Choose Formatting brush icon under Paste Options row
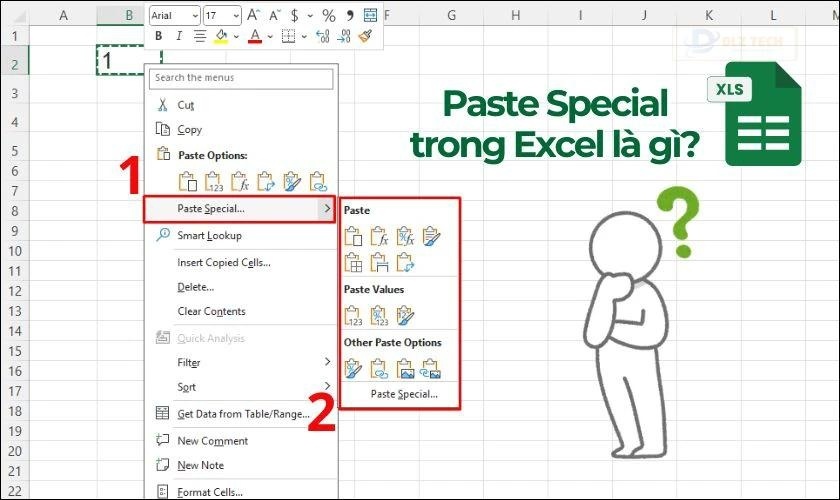 (x=292, y=182)
